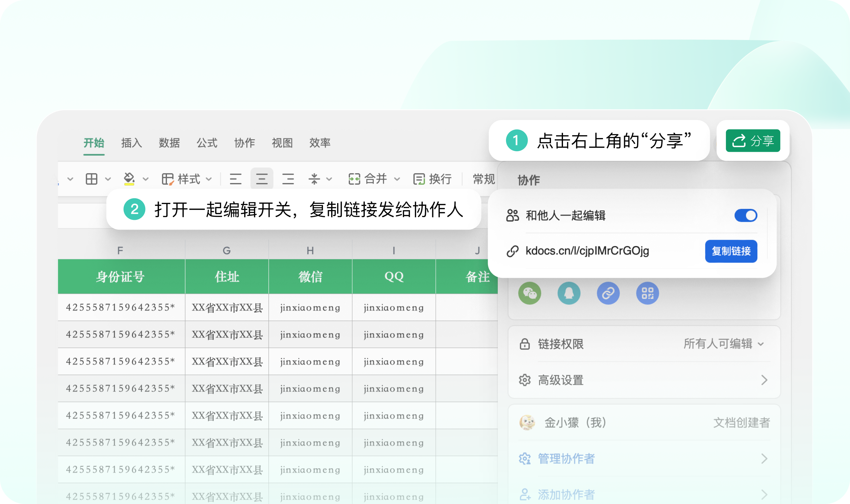Select column I header
This screenshot has height=504, width=850.
(393, 251)
